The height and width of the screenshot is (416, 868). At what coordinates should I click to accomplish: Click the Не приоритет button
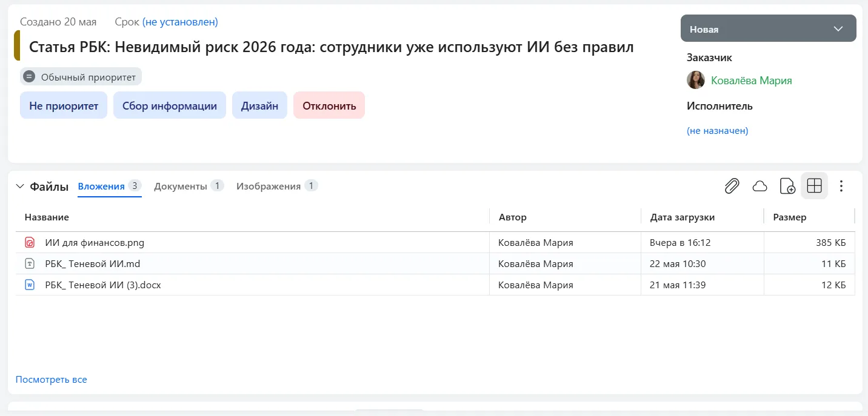pyautogui.click(x=64, y=105)
